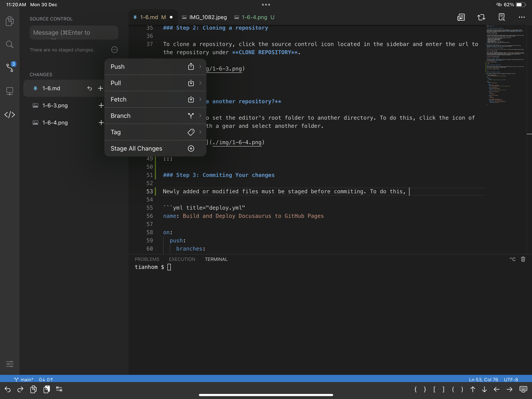Move cursor right with arrow key icon
Screen dimensions: 532x399
point(509,389)
